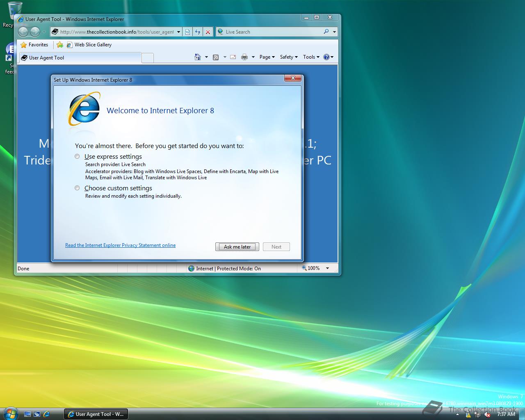
Task: Click the Read Mail envelope icon
Action: pyautogui.click(x=233, y=57)
